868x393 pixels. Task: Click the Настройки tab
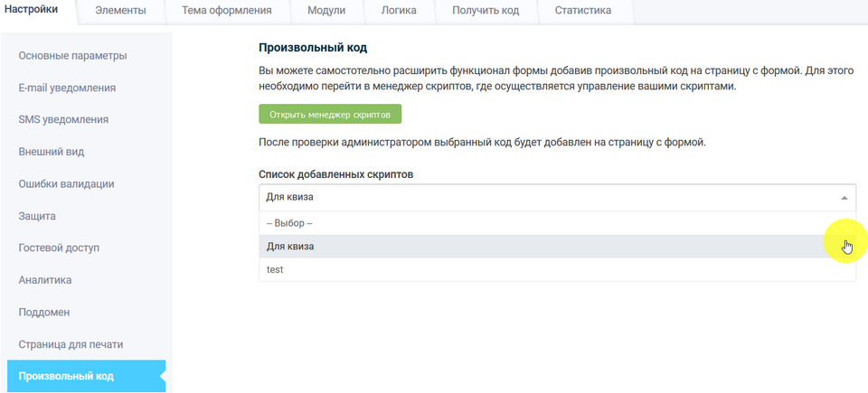tap(36, 11)
